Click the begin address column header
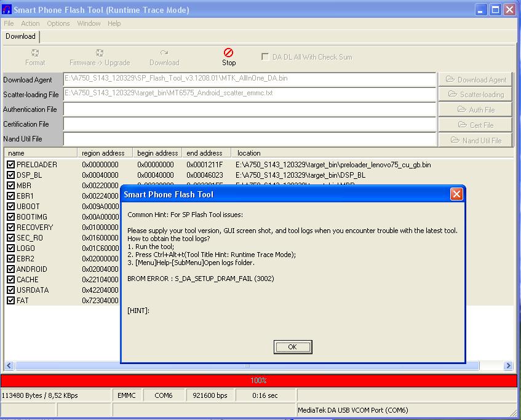Viewport: 521px width, 420px height. click(x=157, y=153)
